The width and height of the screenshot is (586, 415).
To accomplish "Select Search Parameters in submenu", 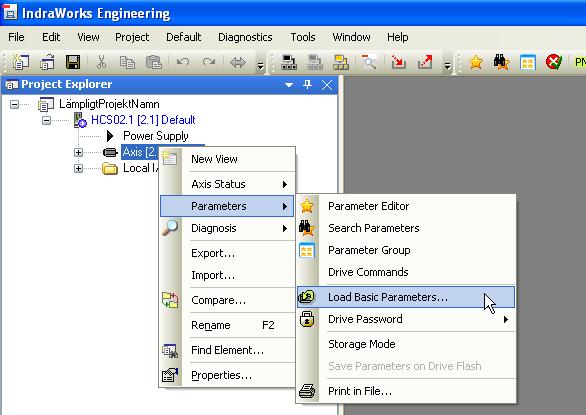I will pos(406,228).
